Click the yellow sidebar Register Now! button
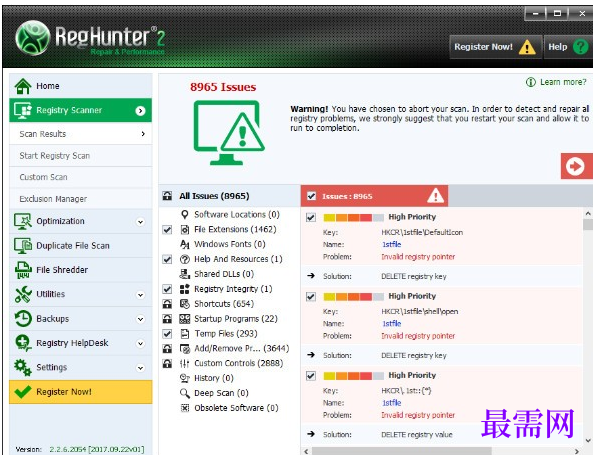Image resolution: width=593 pixels, height=455 pixels. click(x=81, y=392)
